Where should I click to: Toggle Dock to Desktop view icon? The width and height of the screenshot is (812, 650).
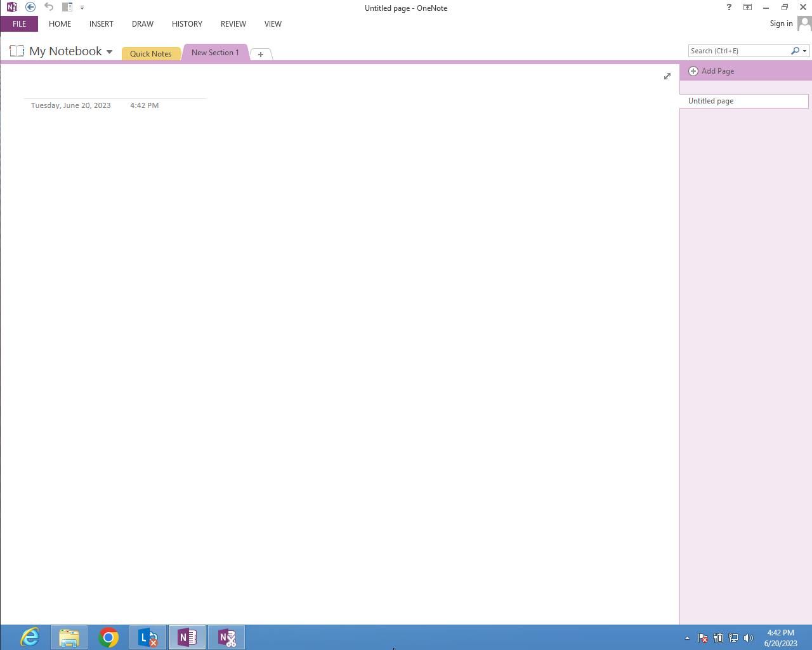67,7
